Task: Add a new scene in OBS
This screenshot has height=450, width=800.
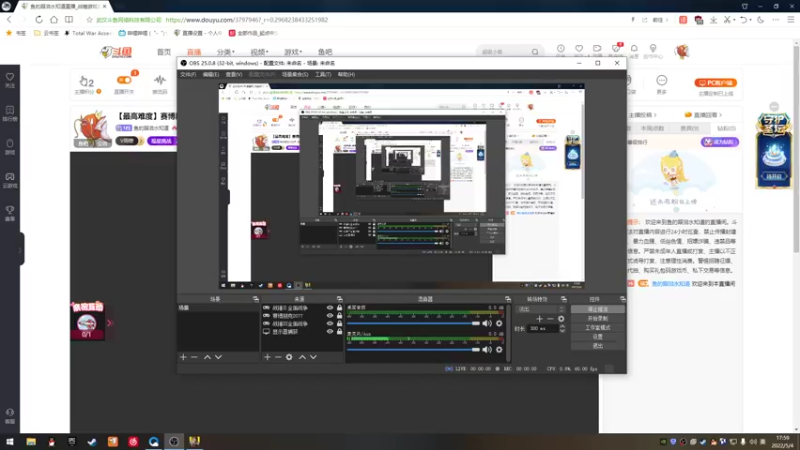Action: tap(183, 357)
